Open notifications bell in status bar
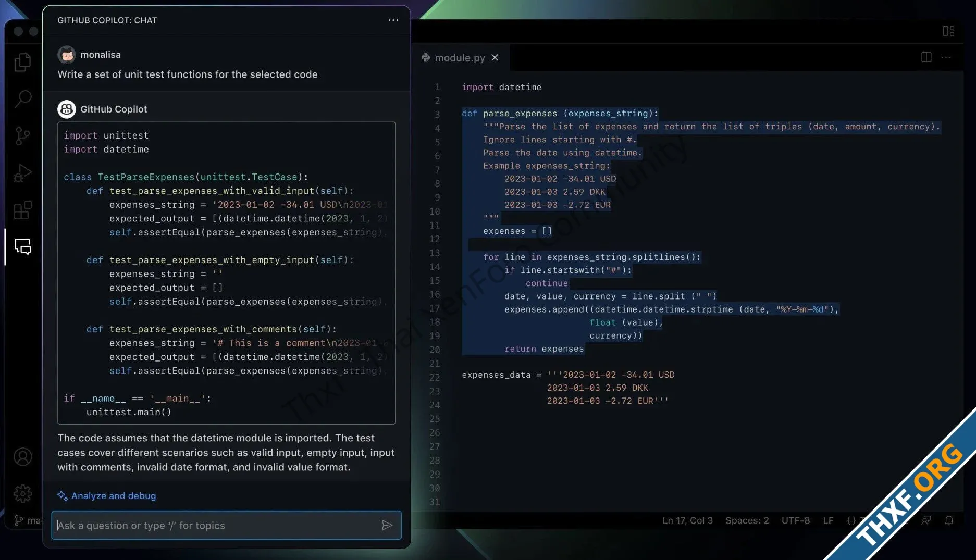Screen dimensions: 976x560 pos(949,520)
